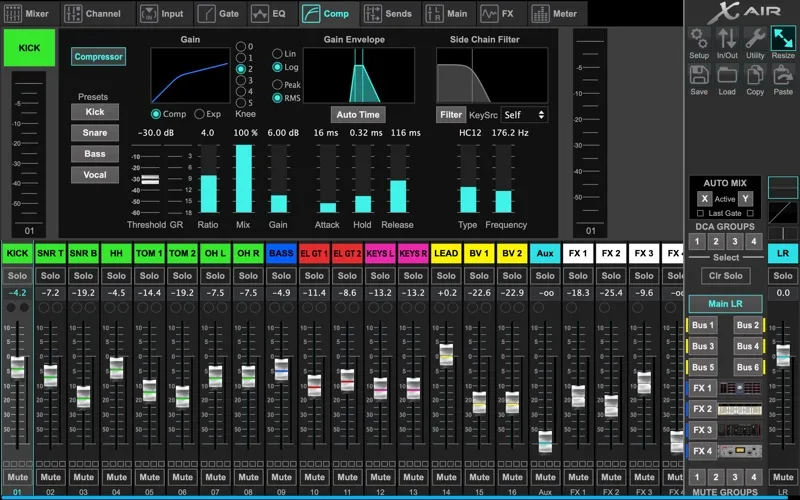The height and width of the screenshot is (500, 800).
Task: Switch to the Mixer tab
Action: point(27,14)
